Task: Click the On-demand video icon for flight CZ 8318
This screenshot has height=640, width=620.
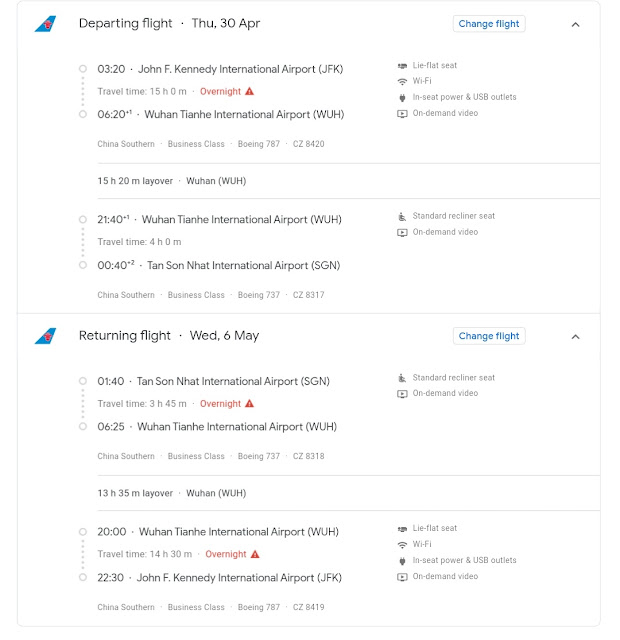Action: pos(402,394)
